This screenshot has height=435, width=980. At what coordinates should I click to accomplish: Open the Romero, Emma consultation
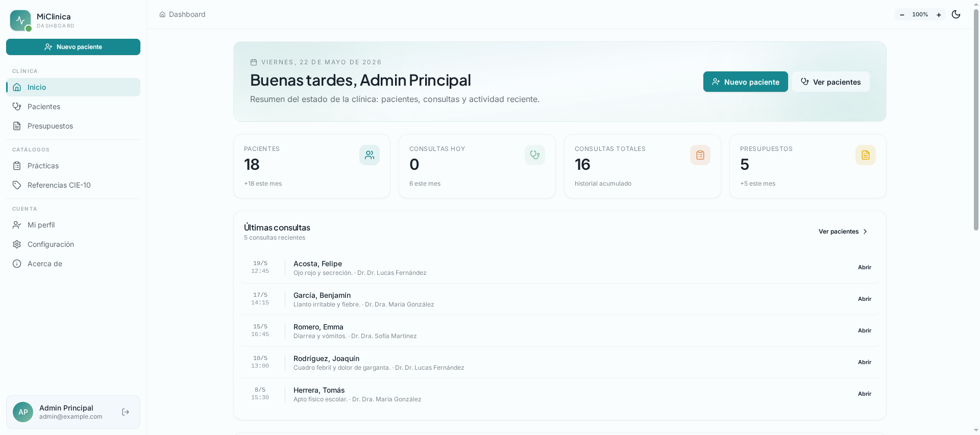click(865, 330)
